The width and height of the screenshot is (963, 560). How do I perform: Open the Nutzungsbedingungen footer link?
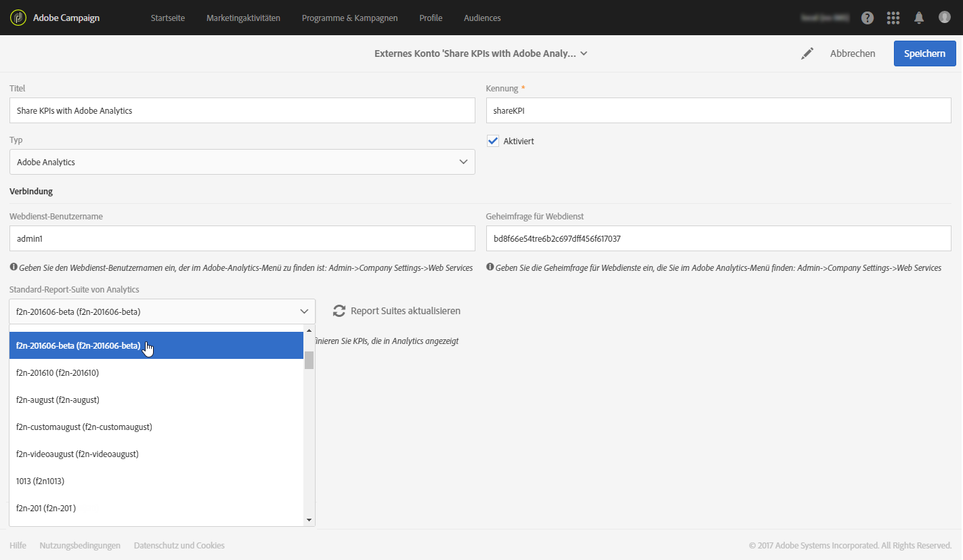point(80,545)
